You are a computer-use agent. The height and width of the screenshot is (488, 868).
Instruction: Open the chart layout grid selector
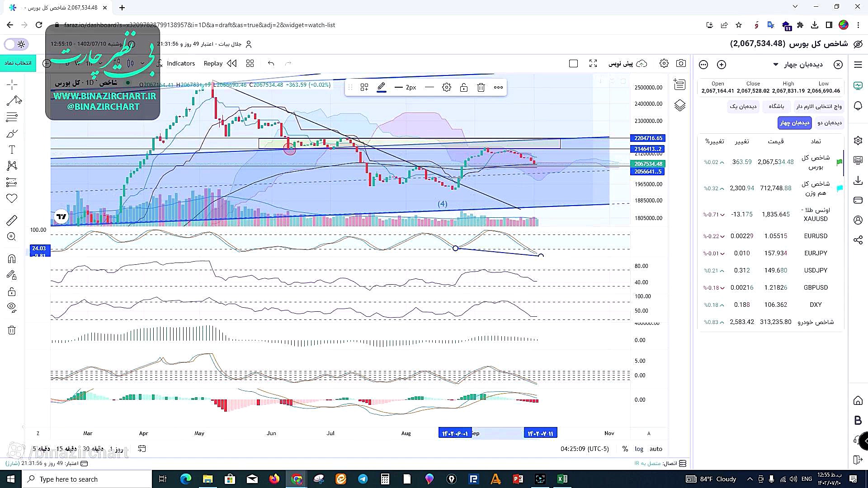(x=250, y=64)
